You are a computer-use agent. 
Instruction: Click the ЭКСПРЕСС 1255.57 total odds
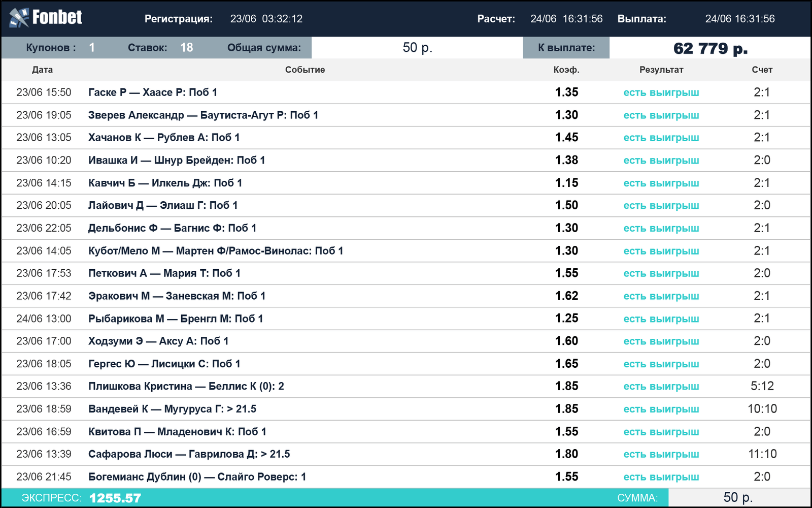115,498
